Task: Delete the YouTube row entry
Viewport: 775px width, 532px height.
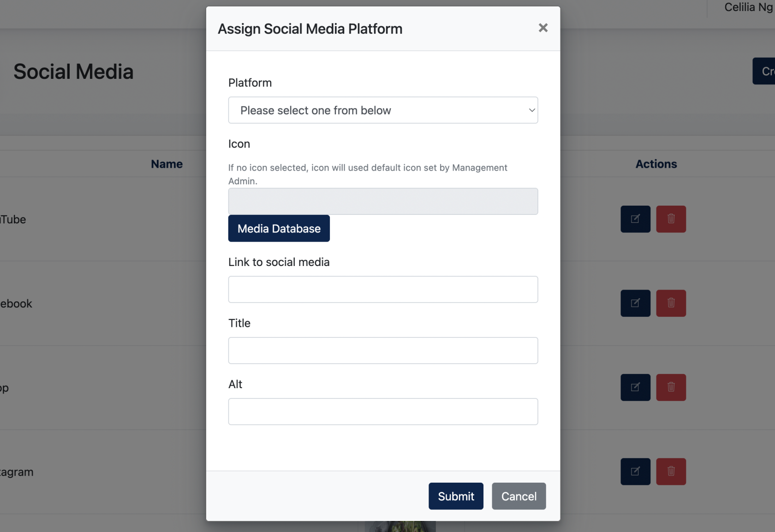Action: (x=671, y=219)
